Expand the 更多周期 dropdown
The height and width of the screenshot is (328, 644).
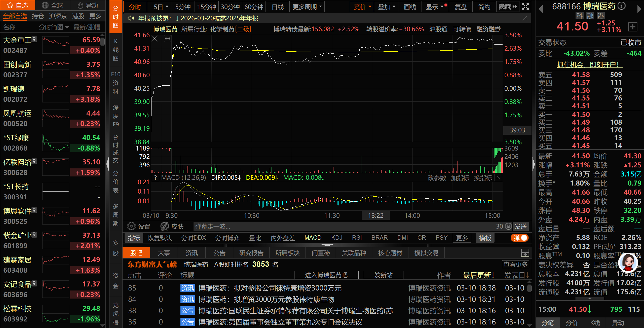click(x=307, y=7)
